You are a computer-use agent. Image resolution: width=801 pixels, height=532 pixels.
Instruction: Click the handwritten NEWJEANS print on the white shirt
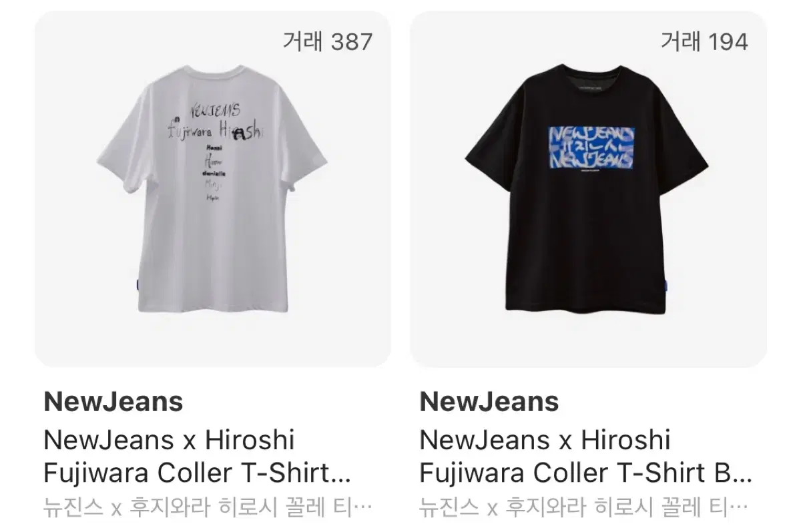(216, 109)
